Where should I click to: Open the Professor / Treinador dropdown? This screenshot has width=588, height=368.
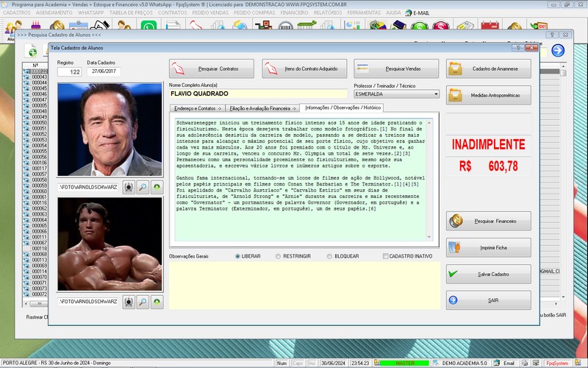pyautogui.click(x=436, y=94)
